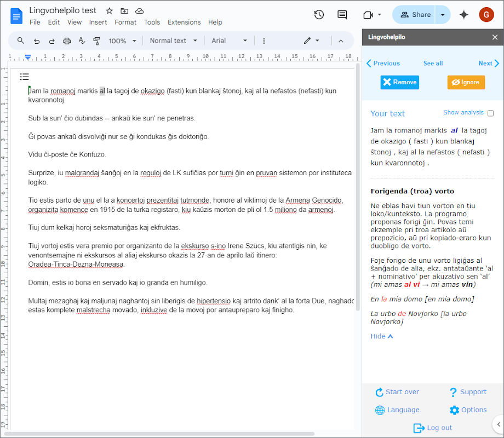Open the Google Docs home icon
This screenshot has width=504, height=438.
16,16
